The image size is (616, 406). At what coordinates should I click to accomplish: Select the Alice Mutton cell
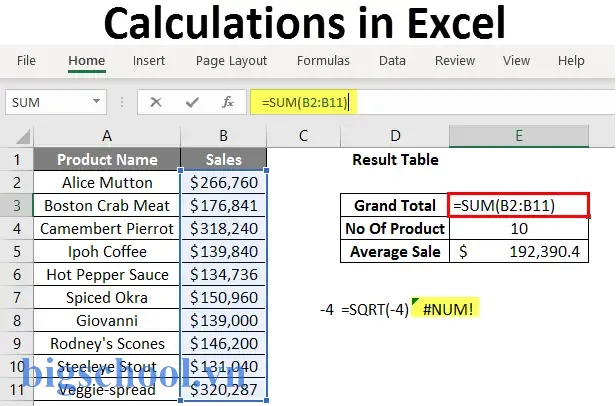pos(107,182)
